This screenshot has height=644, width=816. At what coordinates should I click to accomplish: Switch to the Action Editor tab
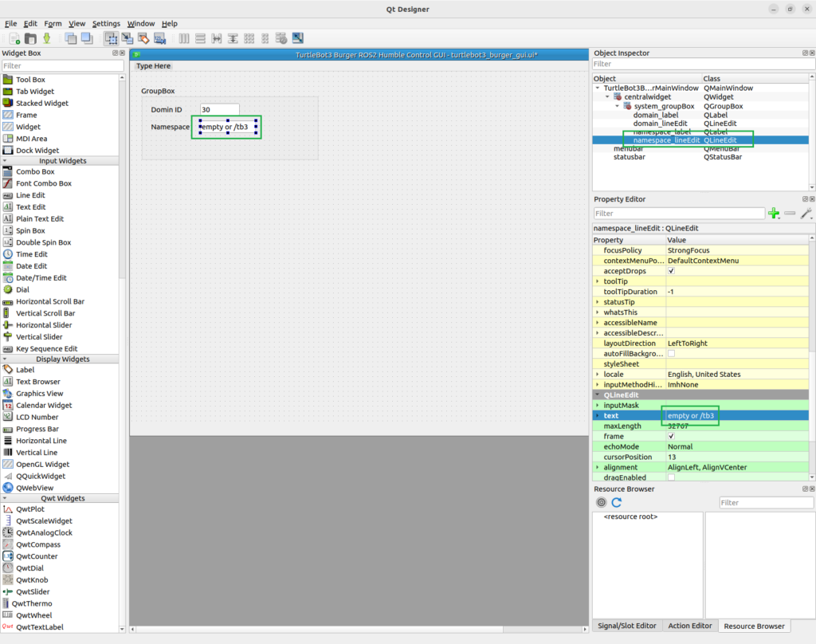click(x=689, y=626)
